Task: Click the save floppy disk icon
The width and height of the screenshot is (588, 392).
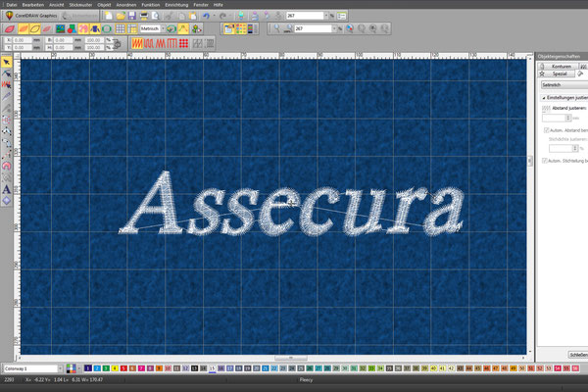Action: point(132,16)
